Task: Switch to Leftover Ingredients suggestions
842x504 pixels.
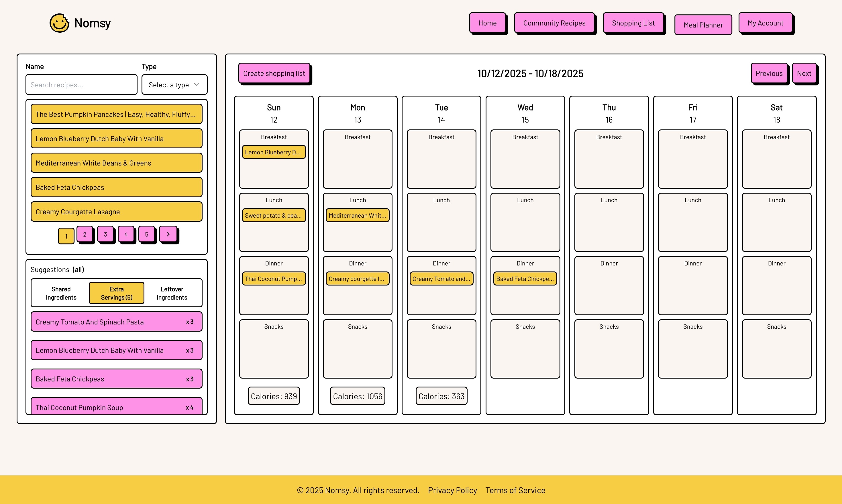Action: (x=172, y=293)
